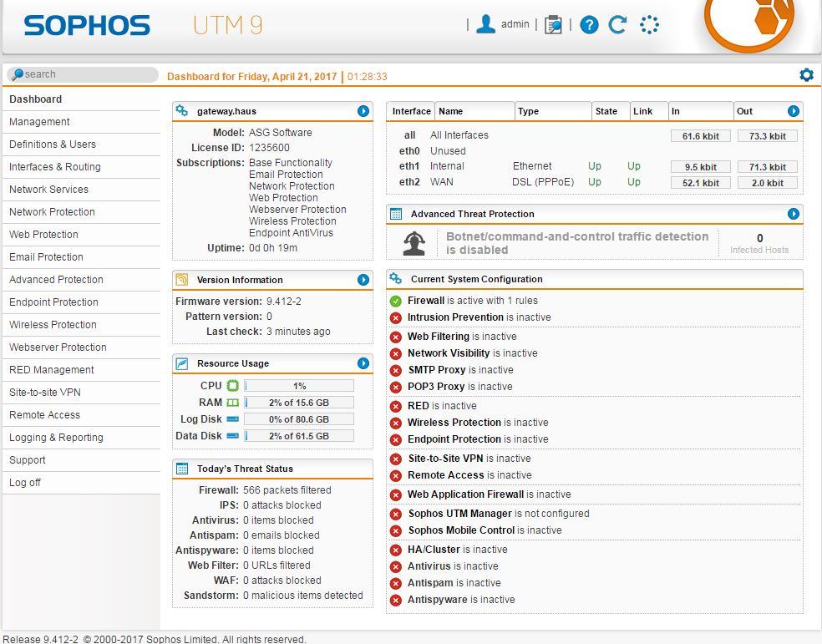Screen dimensions: 822x644
Task: Click red status icon beside Intrusion Prevention
Action: (396, 317)
